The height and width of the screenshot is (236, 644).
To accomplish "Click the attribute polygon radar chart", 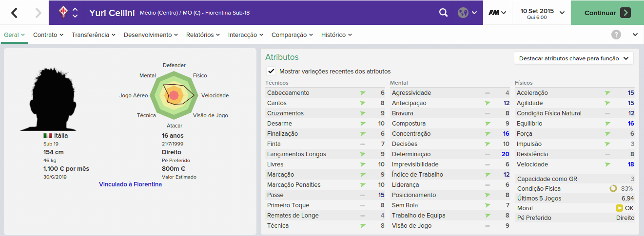I will pos(174,95).
